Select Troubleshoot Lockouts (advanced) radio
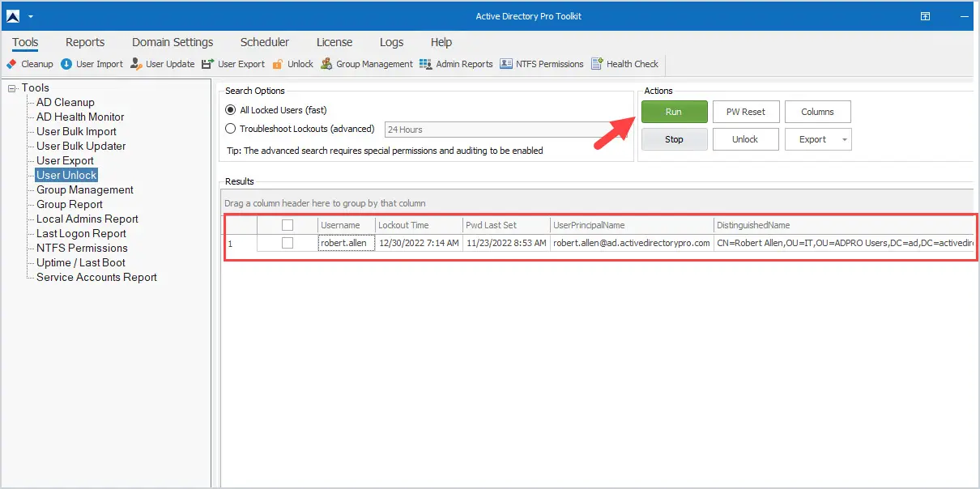 (x=231, y=129)
